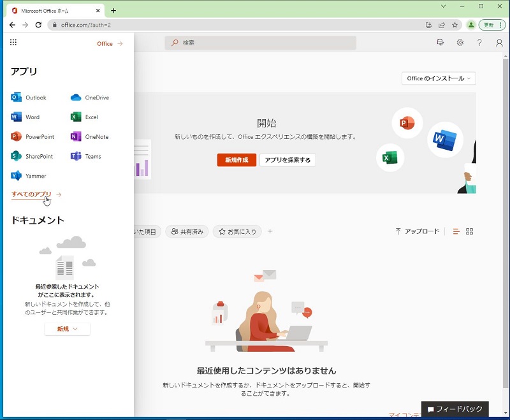Launch Excel from the app launcher
This screenshot has width=510, height=420.
84,117
